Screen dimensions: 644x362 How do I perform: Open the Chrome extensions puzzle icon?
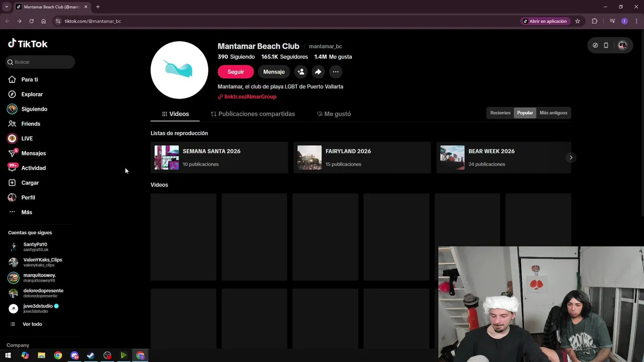(x=595, y=21)
